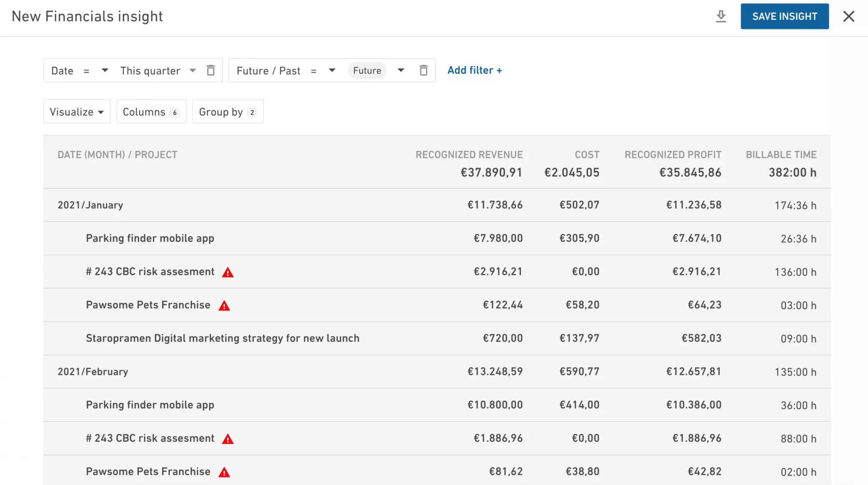Screen dimensions: 868x485
Task: Open the Date operator dropdown arrow
Action: click(105, 70)
